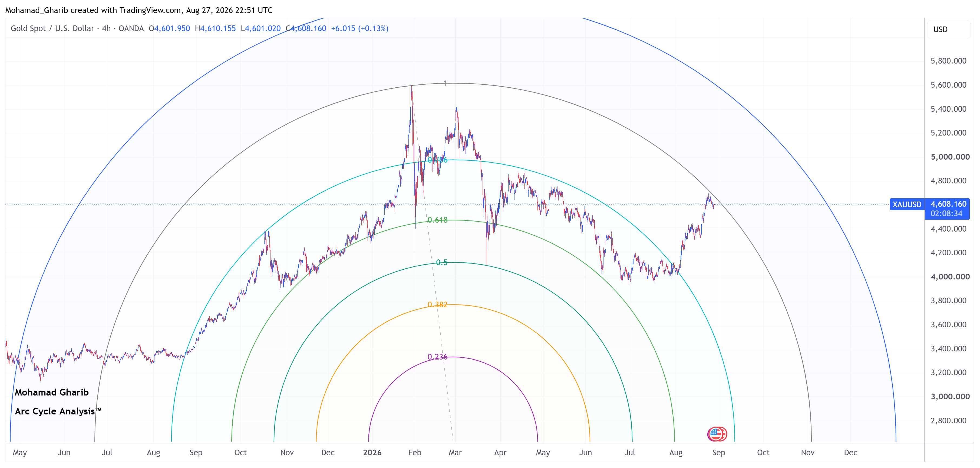
Task: Click the 4,800.000 price axis label
Action: pyautogui.click(x=948, y=181)
